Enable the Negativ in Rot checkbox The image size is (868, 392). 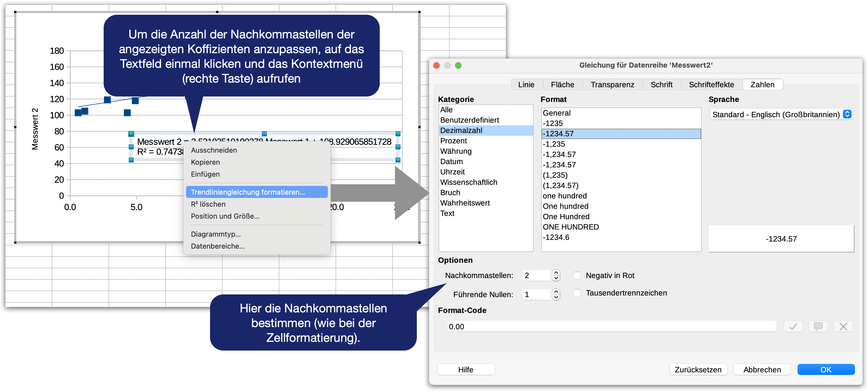pos(577,276)
